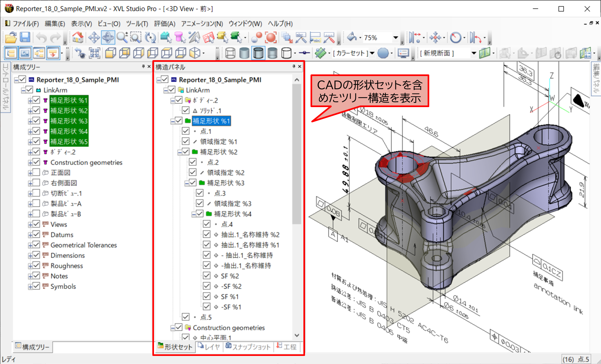Select the PMI pick tool icon
The height and width of the screenshot is (364, 601).
click(208, 38)
